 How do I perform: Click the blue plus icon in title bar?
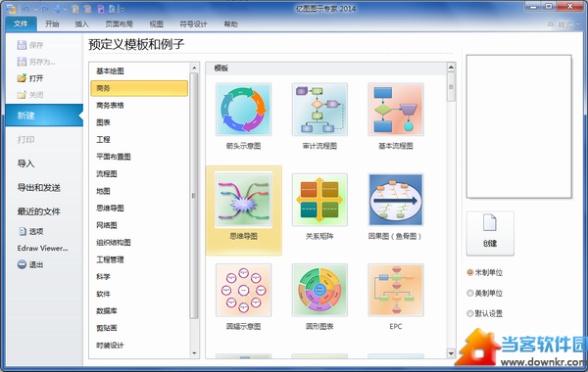click(x=58, y=9)
